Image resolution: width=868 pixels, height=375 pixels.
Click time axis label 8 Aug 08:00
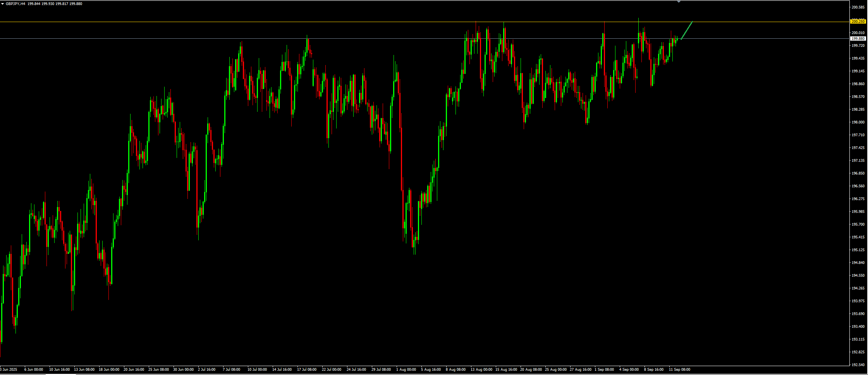[455, 370]
